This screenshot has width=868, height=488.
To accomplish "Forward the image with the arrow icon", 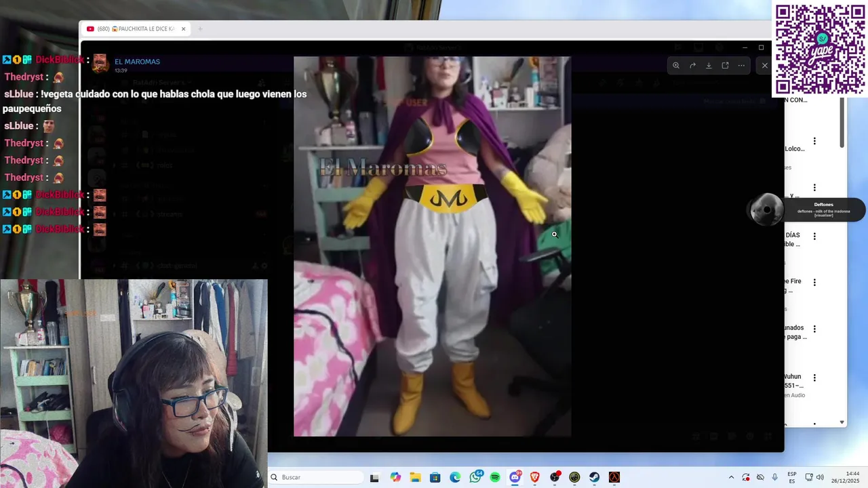I will [x=692, y=66].
